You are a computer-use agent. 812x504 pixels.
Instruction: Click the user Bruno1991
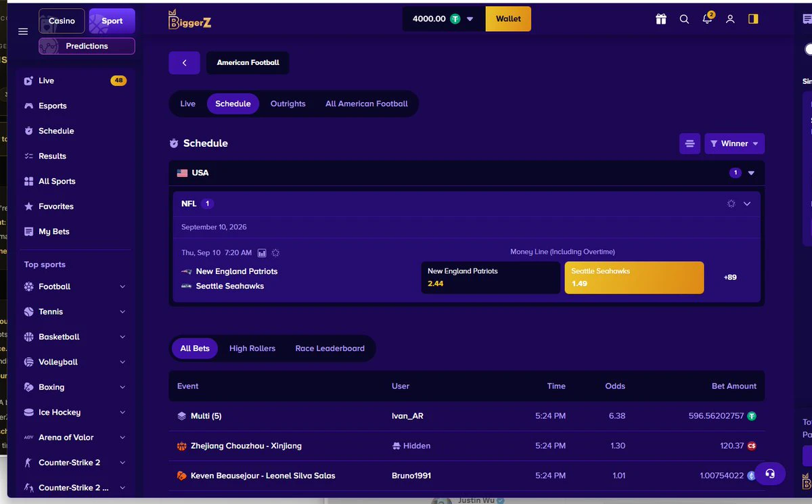[411, 476]
